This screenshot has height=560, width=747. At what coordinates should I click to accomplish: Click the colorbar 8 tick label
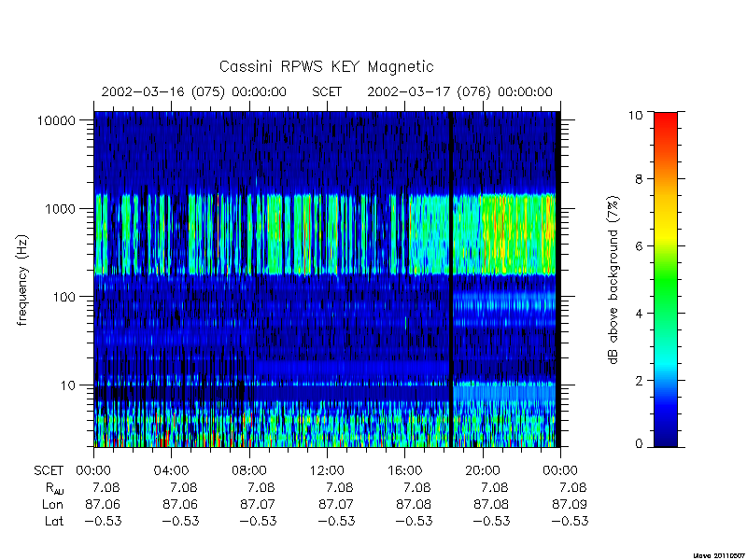(639, 179)
